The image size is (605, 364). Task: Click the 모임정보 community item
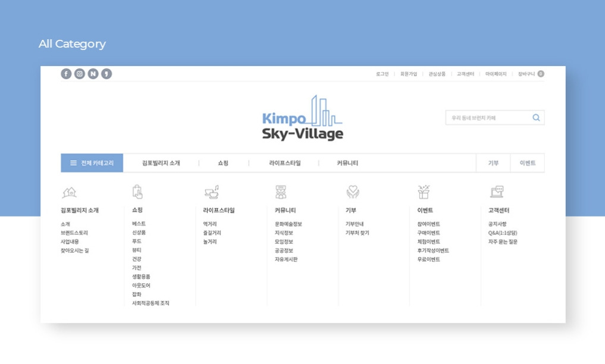point(284,241)
